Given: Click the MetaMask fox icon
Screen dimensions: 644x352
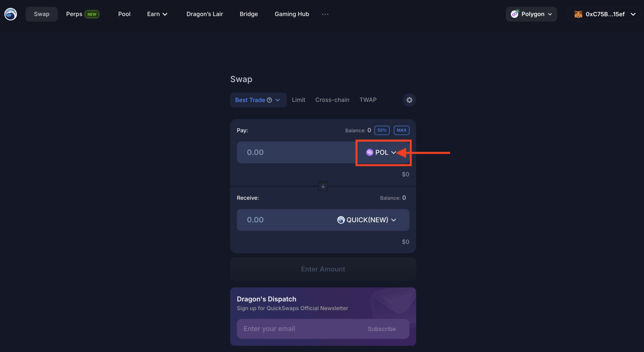Looking at the screenshot, I should pos(578,14).
